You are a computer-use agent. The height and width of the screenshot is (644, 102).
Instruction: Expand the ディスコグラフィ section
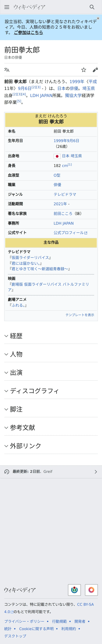tap(34, 391)
